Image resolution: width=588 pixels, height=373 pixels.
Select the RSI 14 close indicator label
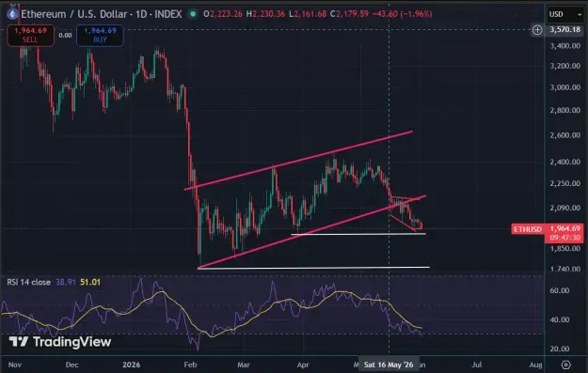[28, 282]
